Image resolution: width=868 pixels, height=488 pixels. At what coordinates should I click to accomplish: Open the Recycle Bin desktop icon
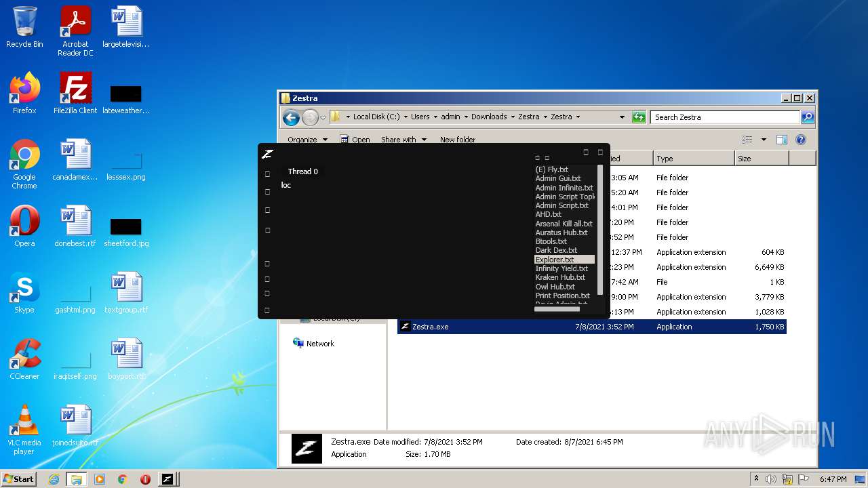click(24, 27)
